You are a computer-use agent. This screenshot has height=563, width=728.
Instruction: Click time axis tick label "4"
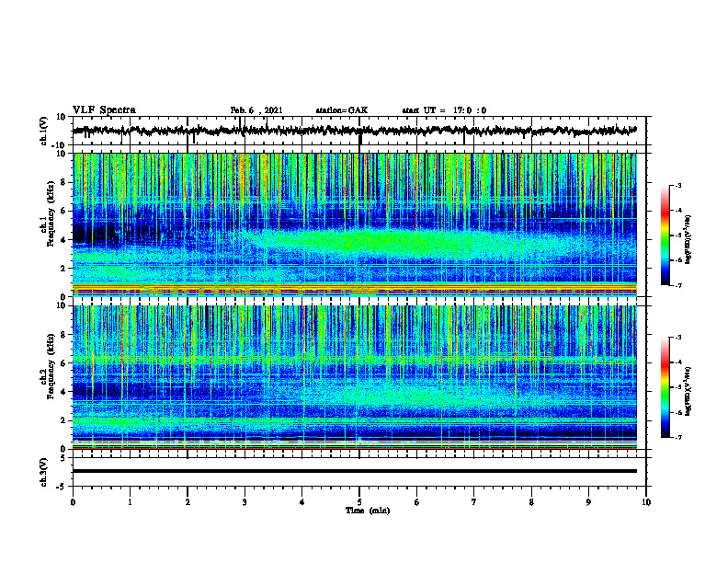click(x=302, y=502)
